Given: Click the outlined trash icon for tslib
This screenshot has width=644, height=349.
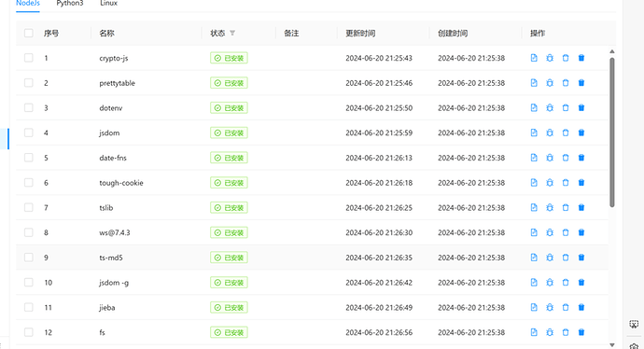Looking at the screenshot, I should (x=566, y=207).
